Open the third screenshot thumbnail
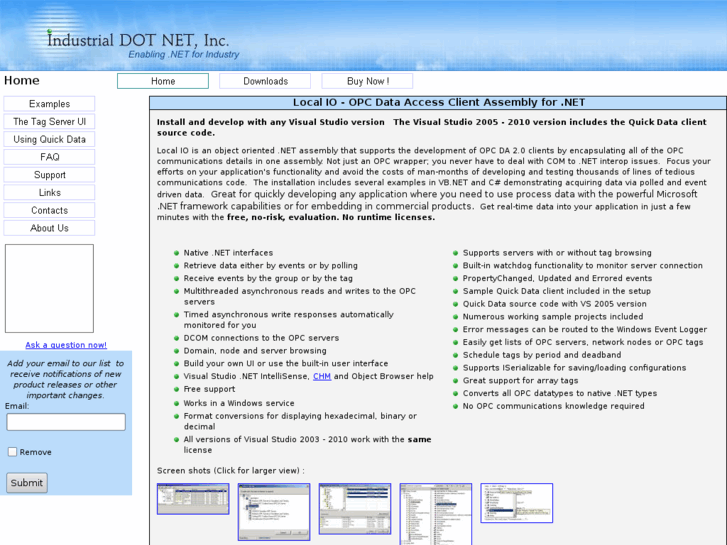Viewport: 727px width, 545px height. coord(355,508)
